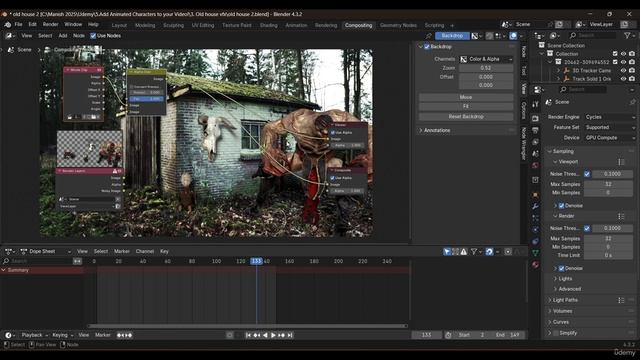
Task: Click the new scene icon beside Scene field
Action: coord(559,24)
